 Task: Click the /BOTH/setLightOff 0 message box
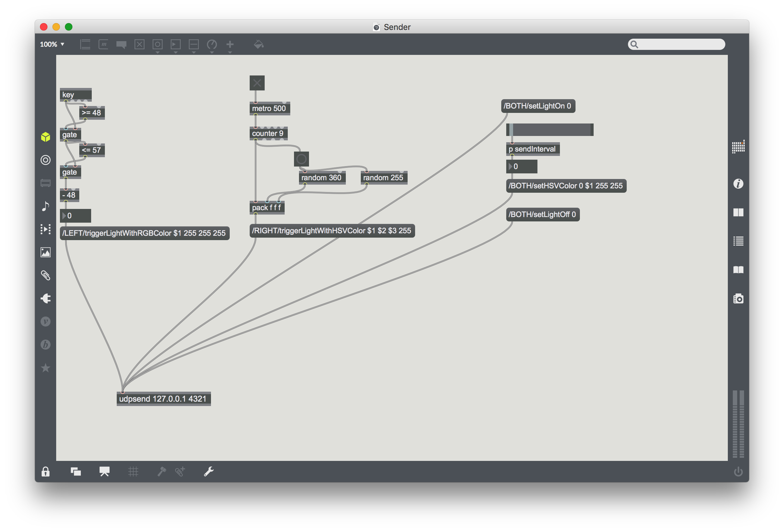(x=543, y=215)
